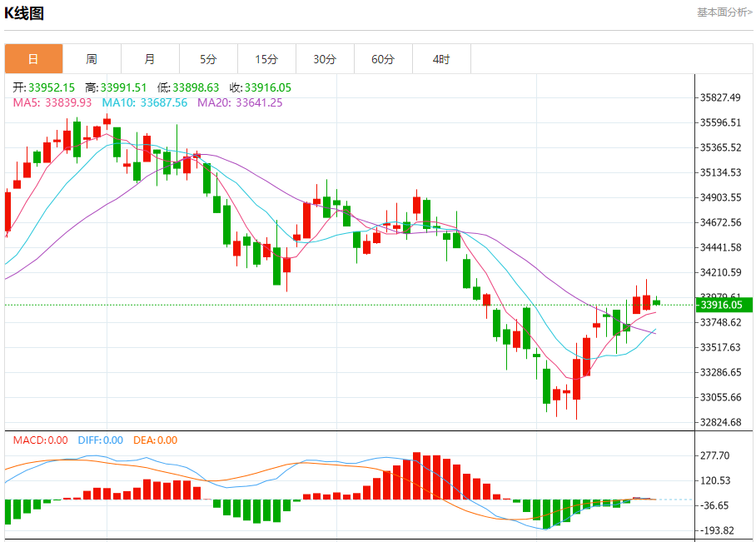756x542 pixels.
Task: Click the 33517.63 axis label
Action: click(720, 347)
